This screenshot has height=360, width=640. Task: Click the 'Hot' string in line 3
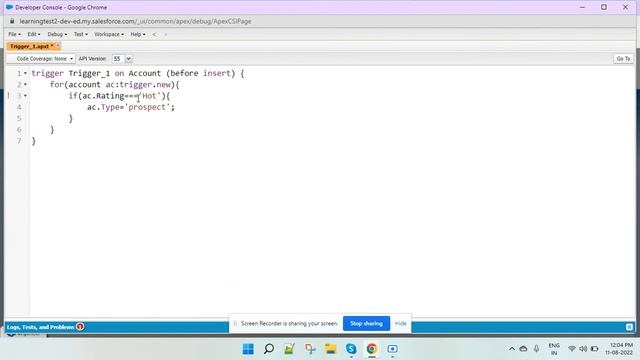[x=149, y=96]
